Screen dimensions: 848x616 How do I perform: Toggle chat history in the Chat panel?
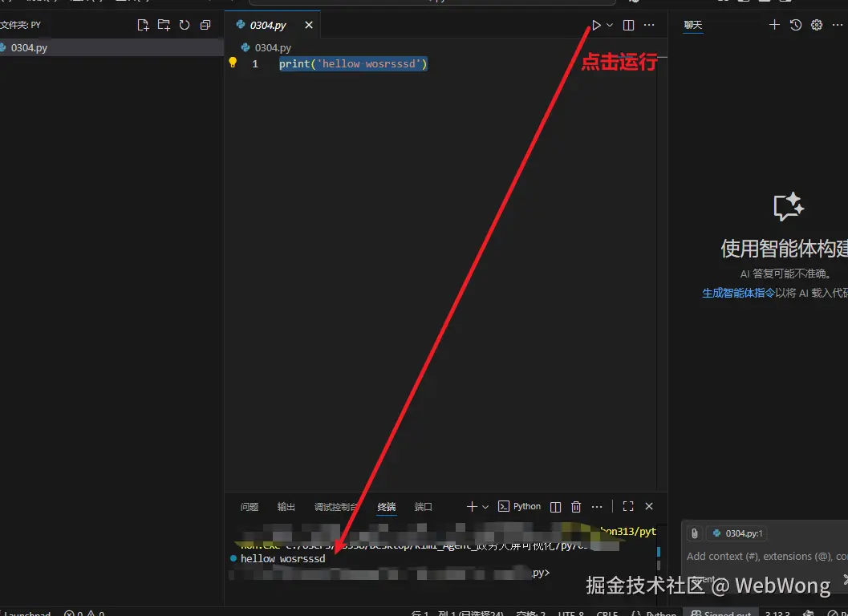point(793,25)
